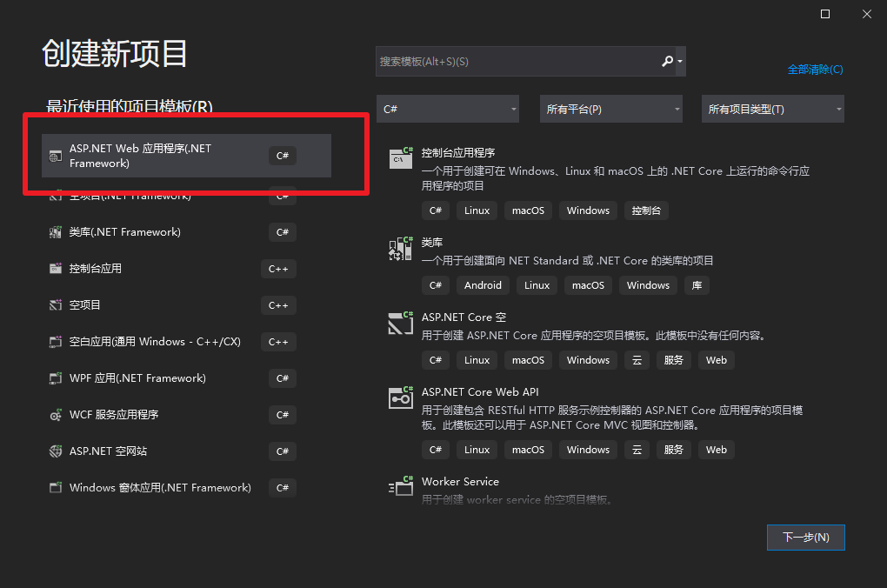Click the Windows 窗体应用 template icon

(x=54, y=487)
